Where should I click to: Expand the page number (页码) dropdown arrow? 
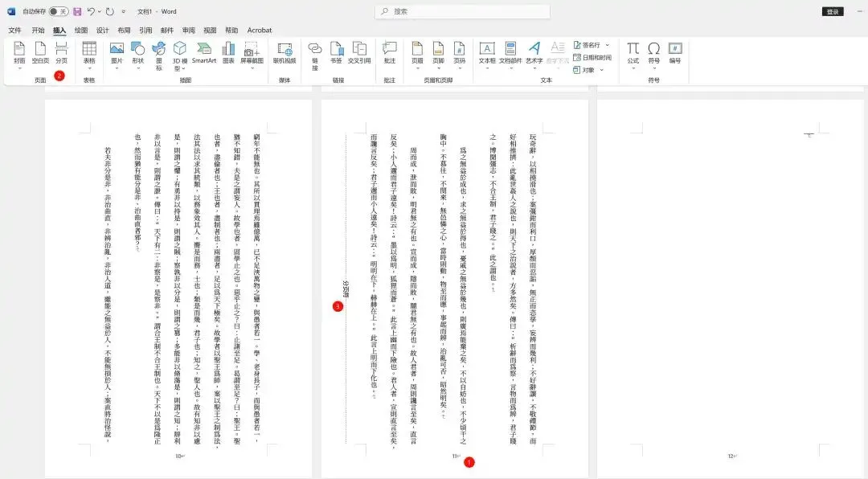[x=460, y=68]
